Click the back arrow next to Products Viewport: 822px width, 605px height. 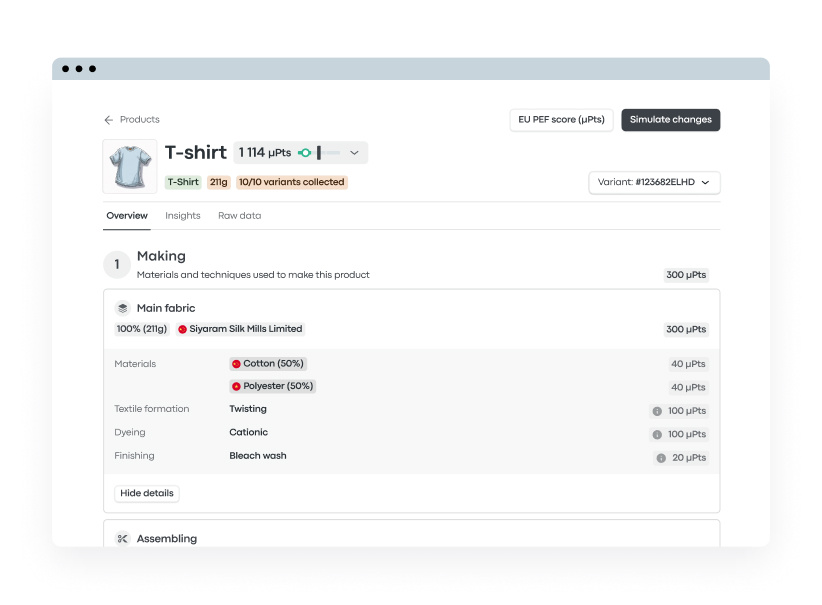109,120
